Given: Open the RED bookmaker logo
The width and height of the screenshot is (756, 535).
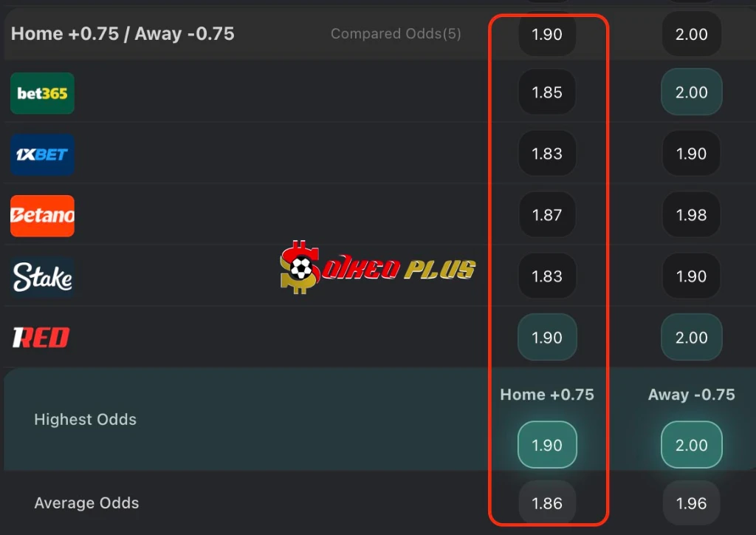Looking at the screenshot, I should (x=41, y=337).
